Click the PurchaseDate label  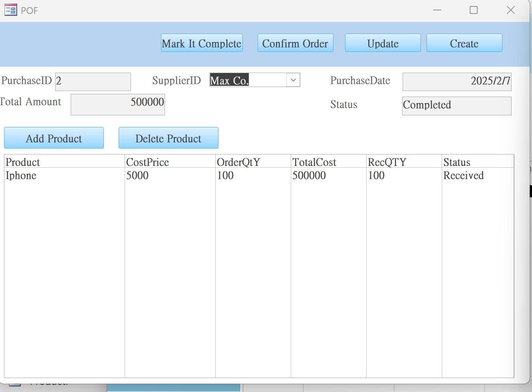point(360,81)
